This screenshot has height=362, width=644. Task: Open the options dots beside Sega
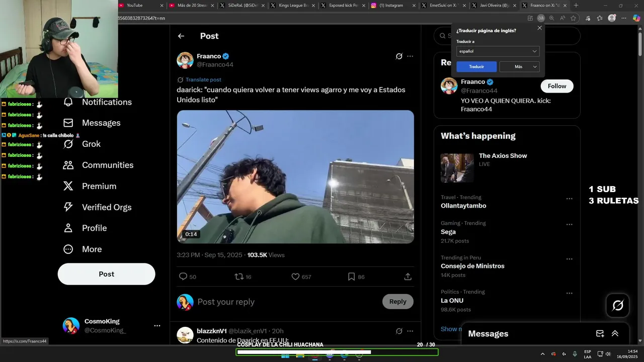(x=569, y=225)
